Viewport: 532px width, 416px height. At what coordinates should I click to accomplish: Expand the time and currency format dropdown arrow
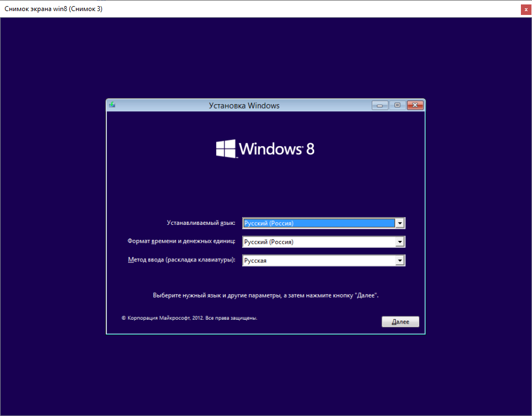pyautogui.click(x=400, y=242)
